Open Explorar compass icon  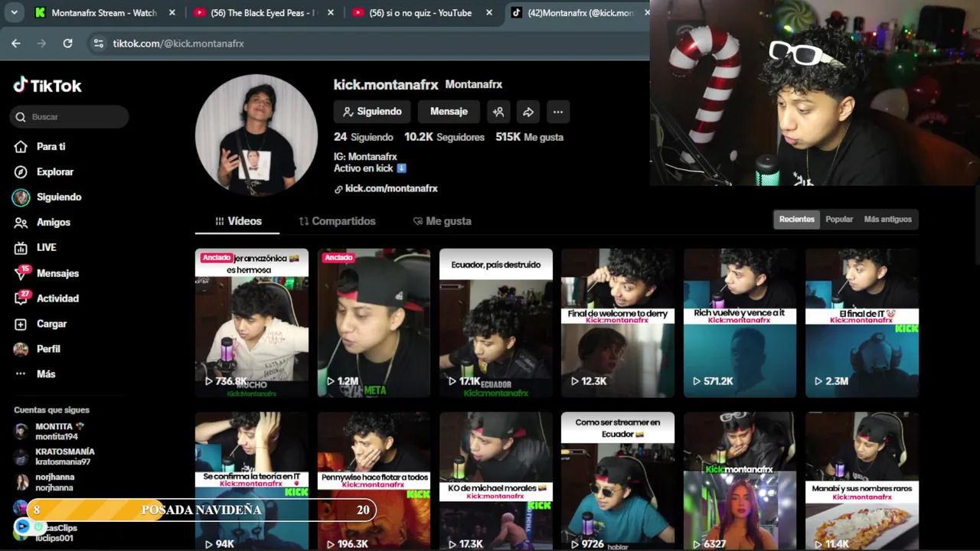tap(21, 171)
